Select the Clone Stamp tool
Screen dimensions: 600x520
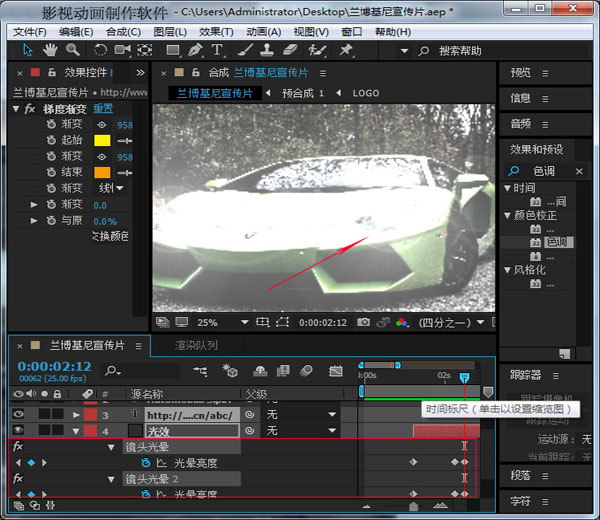pyautogui.click(x=267, y=50)
